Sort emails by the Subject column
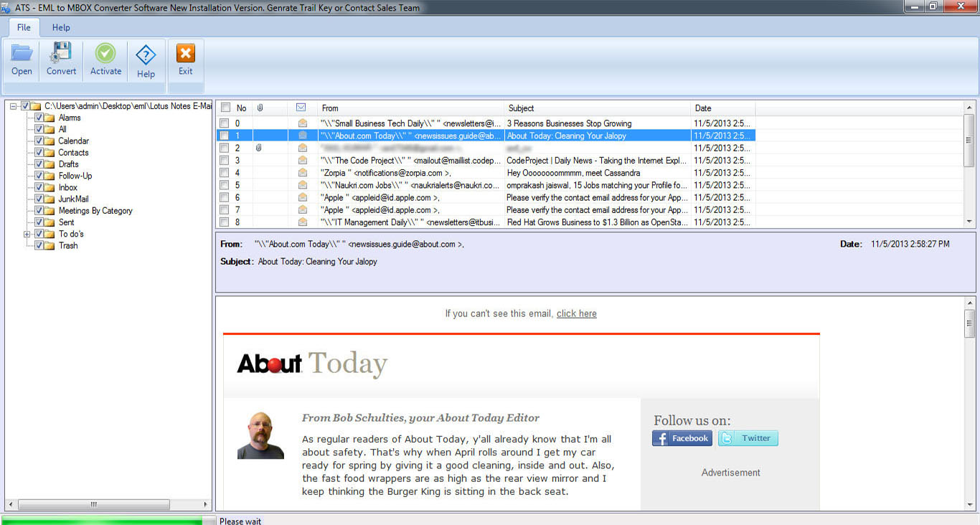 [598, 108]
